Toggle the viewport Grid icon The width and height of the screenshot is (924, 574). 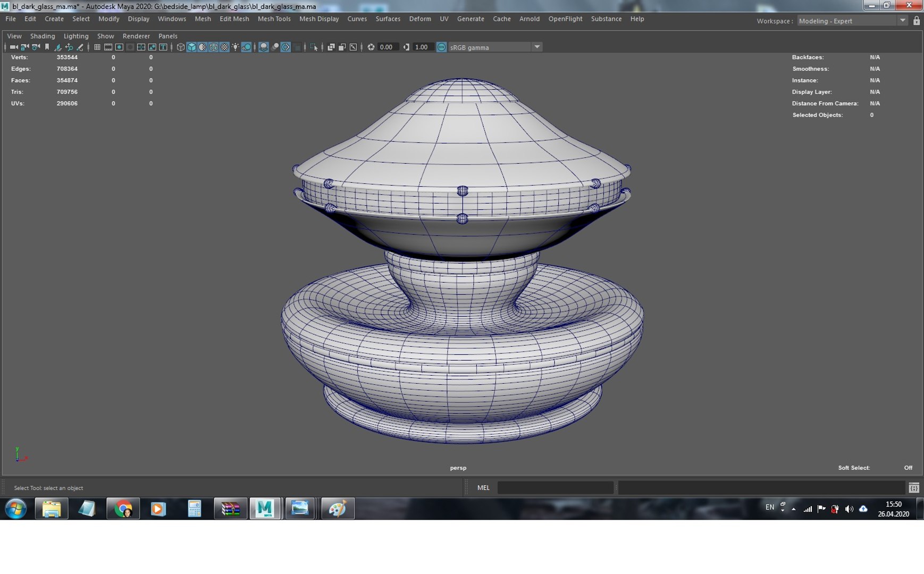point(97,47)
